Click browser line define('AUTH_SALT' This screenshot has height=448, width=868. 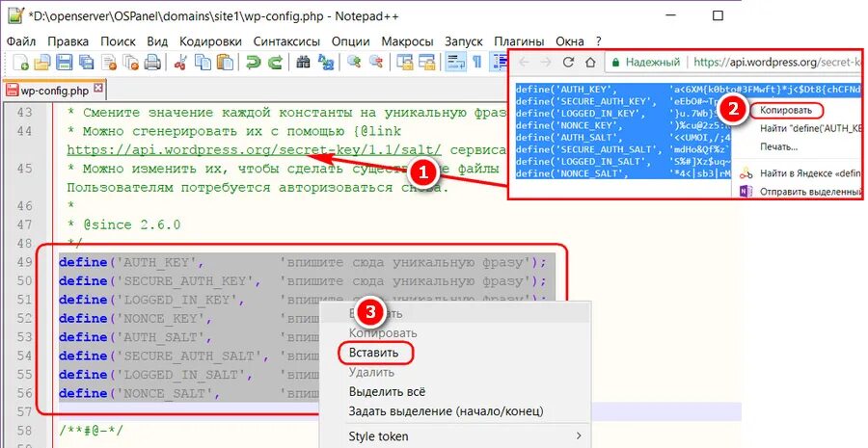pos(622,137)
